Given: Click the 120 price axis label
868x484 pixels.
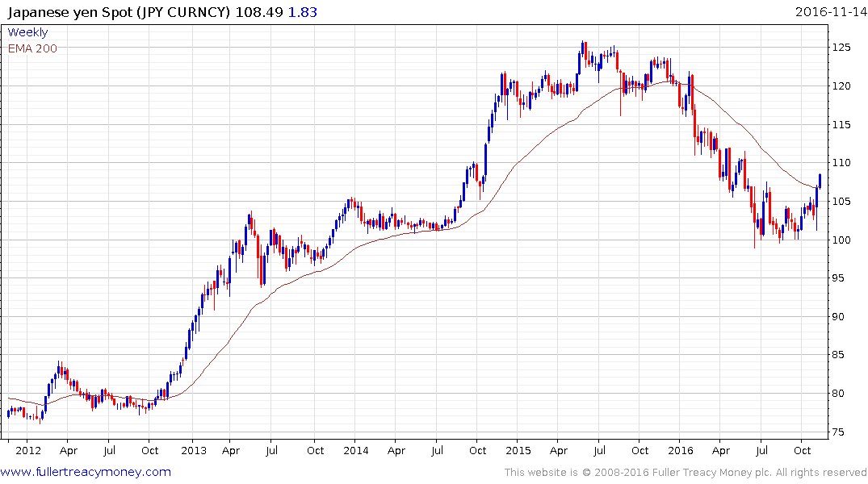Looking at the screenshot, I should [841, 86].
